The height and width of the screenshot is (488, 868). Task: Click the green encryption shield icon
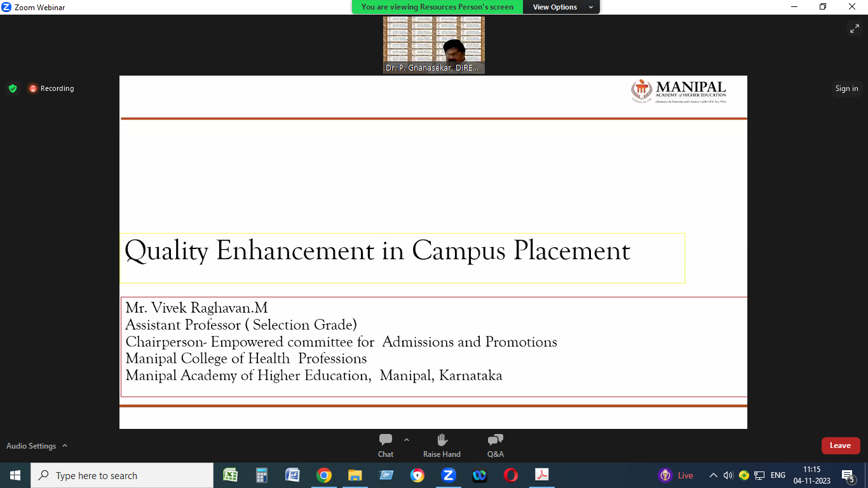pyautogui.click(x=13, y=88)
